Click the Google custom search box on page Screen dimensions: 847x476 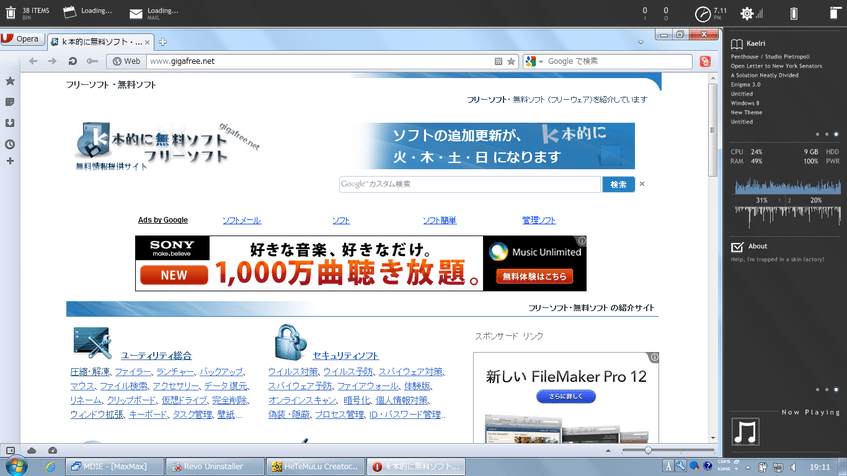click(x=469, y=184)
